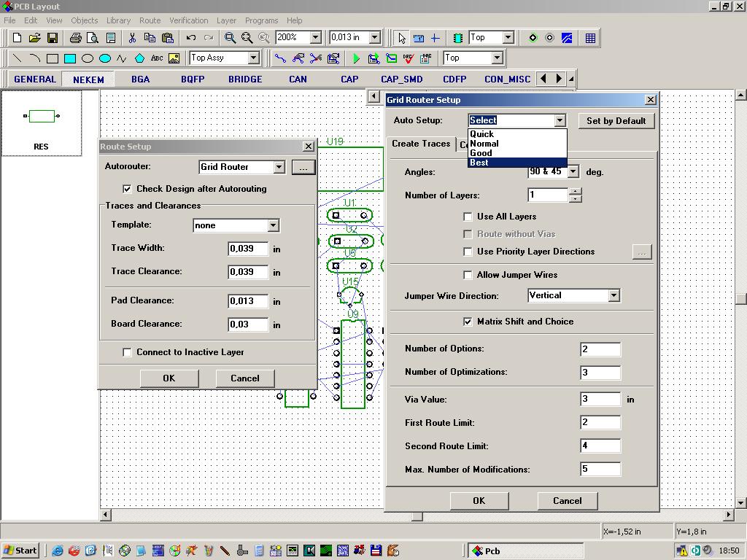Select the arrow pointer tool
This screenshot has height=560, width=747.
pyautogui.click(x=402, y=38)
